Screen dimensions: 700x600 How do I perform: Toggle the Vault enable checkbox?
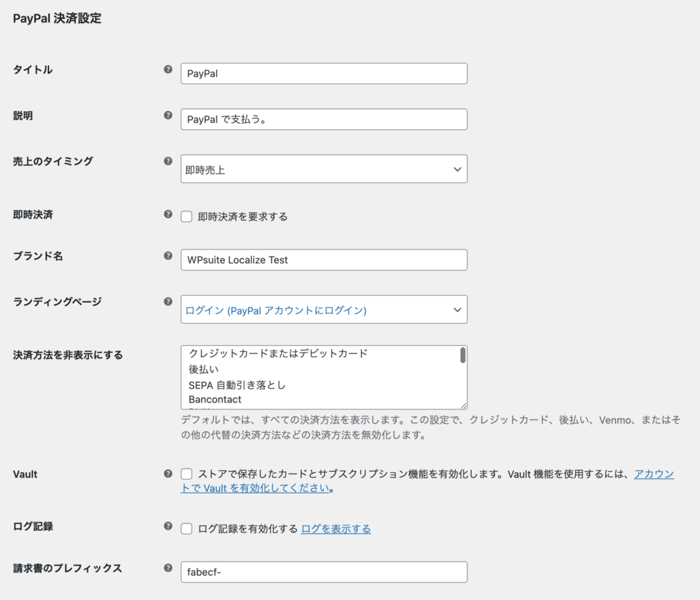click(187, 474)
